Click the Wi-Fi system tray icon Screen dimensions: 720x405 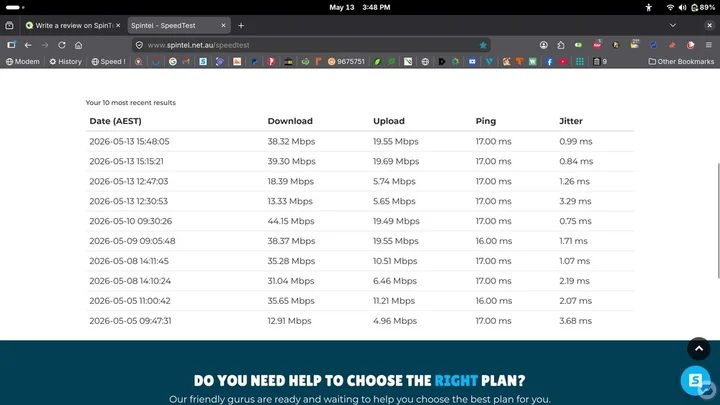point(670,7)
